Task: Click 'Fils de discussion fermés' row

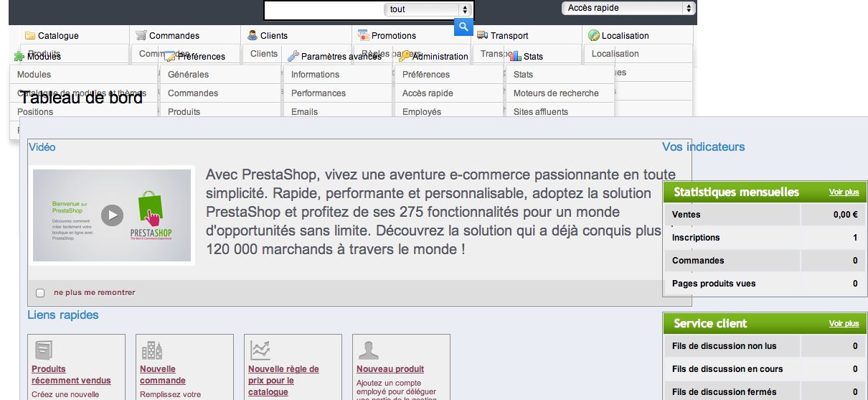Action: pyautogui.click(x=765, y=392)
